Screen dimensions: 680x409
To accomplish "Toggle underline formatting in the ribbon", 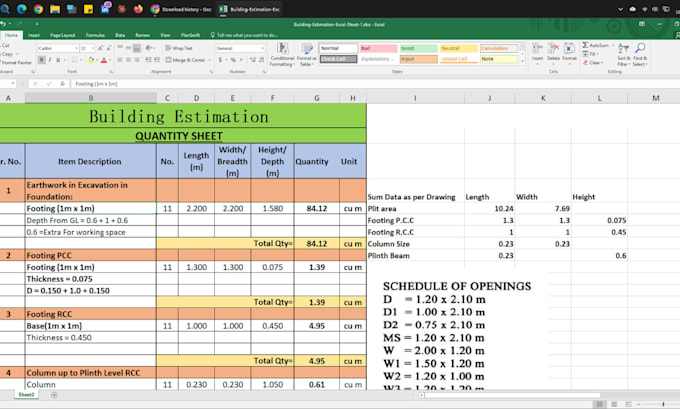I will tap(58, 60).
